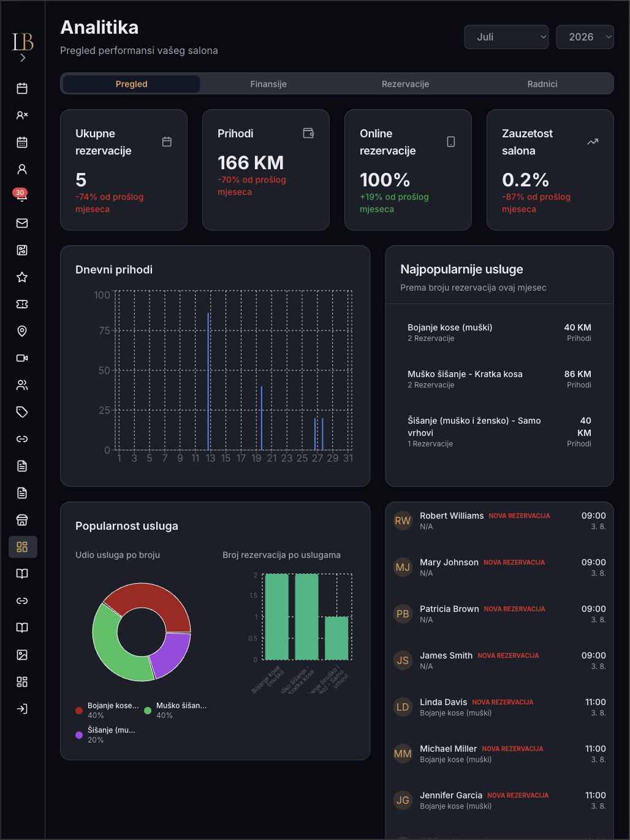Open the open-book icon above the image icon
Image resolution: width=630 pixels, height=840 pixels.
tap(22, 628)
